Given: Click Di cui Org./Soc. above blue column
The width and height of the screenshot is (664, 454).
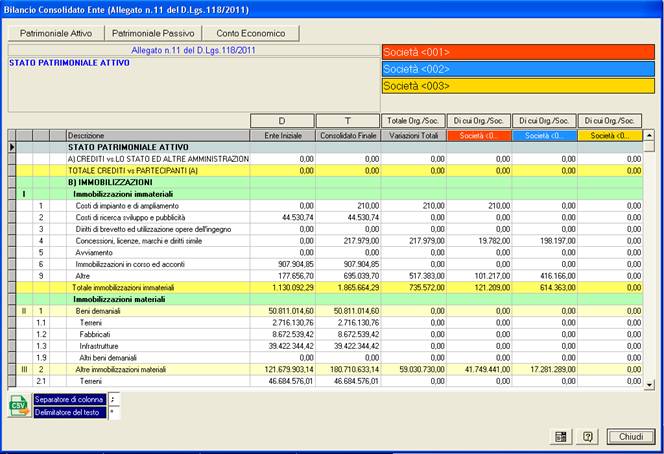Looking at the screenshot, I should 544,121.
